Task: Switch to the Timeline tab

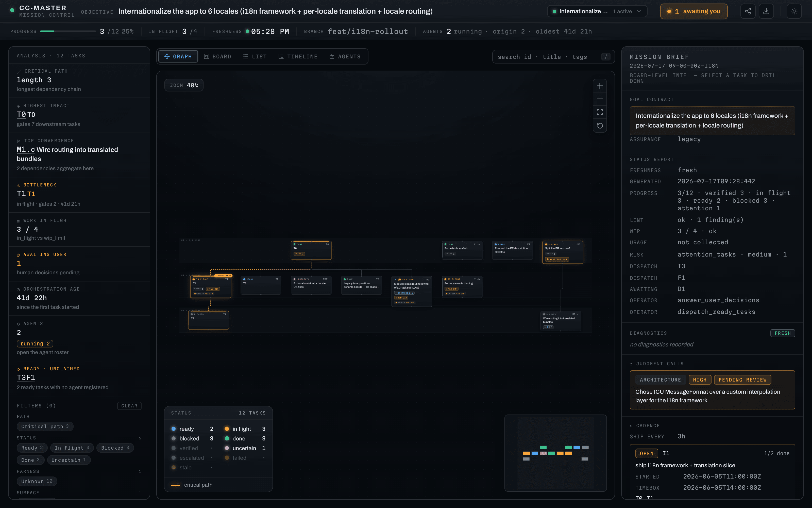Action: pyautogui.click(x=298, y=56)
